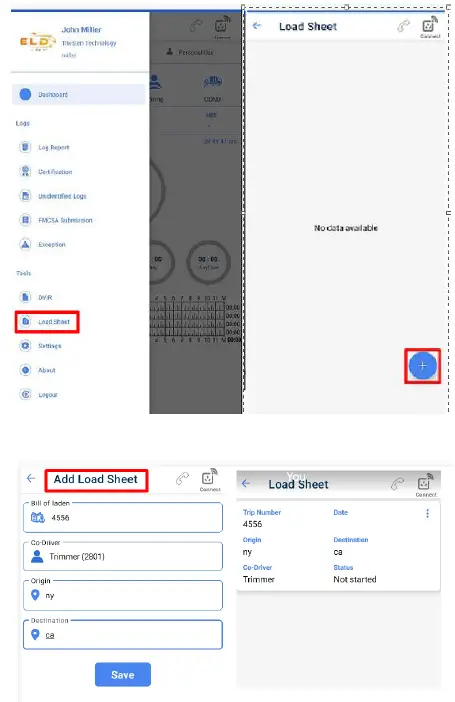
Task: Click the Unidentified Logs icon
Action: [26, 196]
